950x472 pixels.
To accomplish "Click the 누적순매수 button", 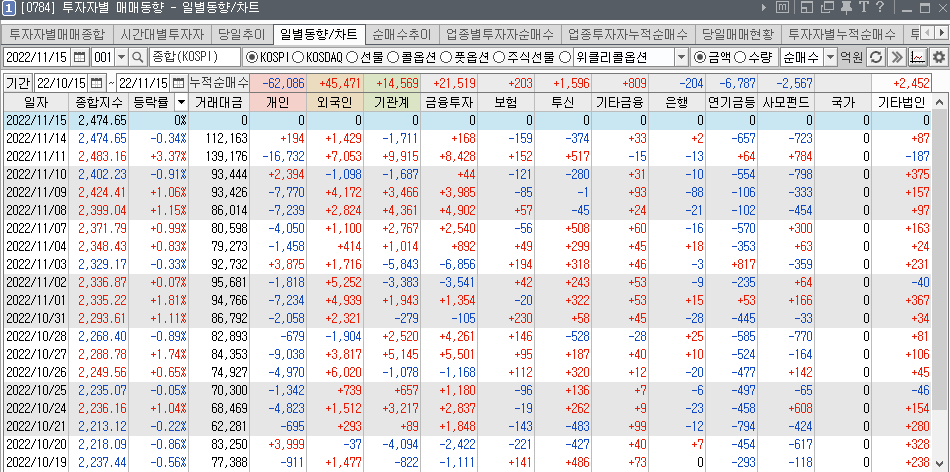I will (x=218, y=82).
